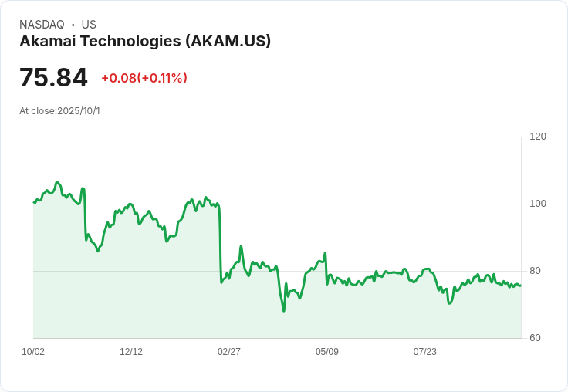This screenshot has width=568, height=392.
Task: Click the NASDAQ exchange label
Action: click(x=42, y=25)
